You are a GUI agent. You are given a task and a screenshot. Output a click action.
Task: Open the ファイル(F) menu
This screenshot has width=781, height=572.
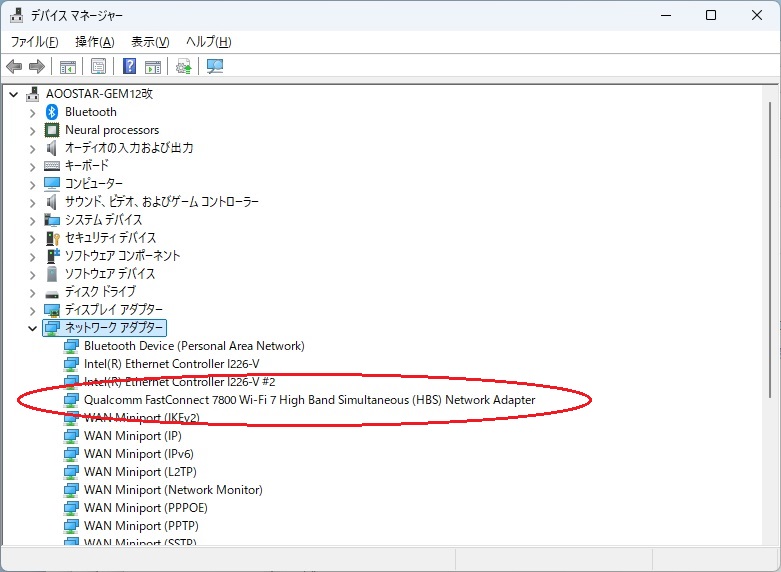[34, 42]
